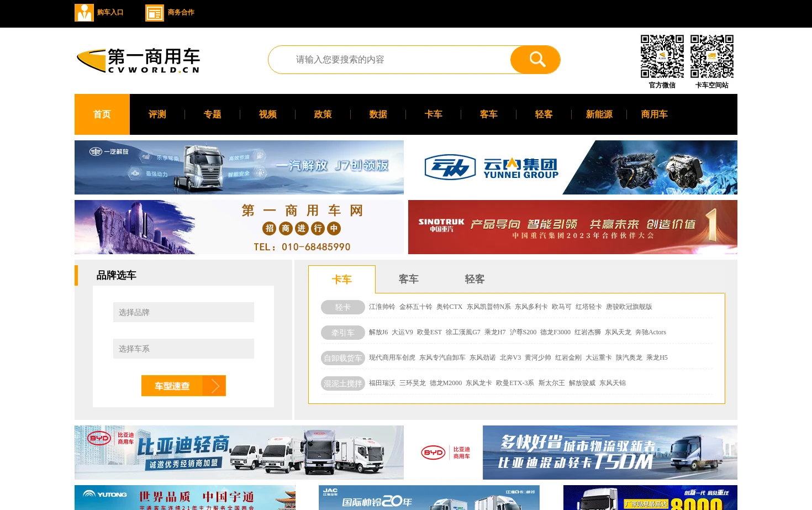Open the 商用车 navigation item
Image resolution: width=812 pixels, height=510 pixels.
click(655, 114)
